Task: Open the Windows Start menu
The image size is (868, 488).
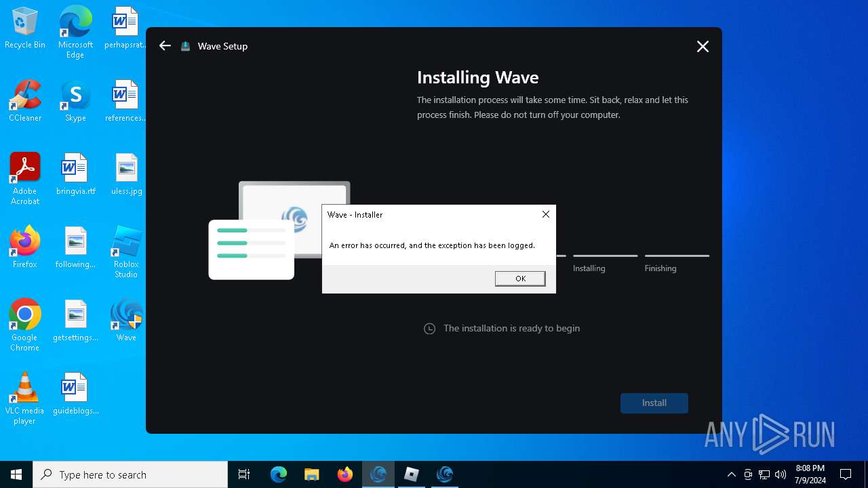Action: pyautogui.click(x=16, y=474)
